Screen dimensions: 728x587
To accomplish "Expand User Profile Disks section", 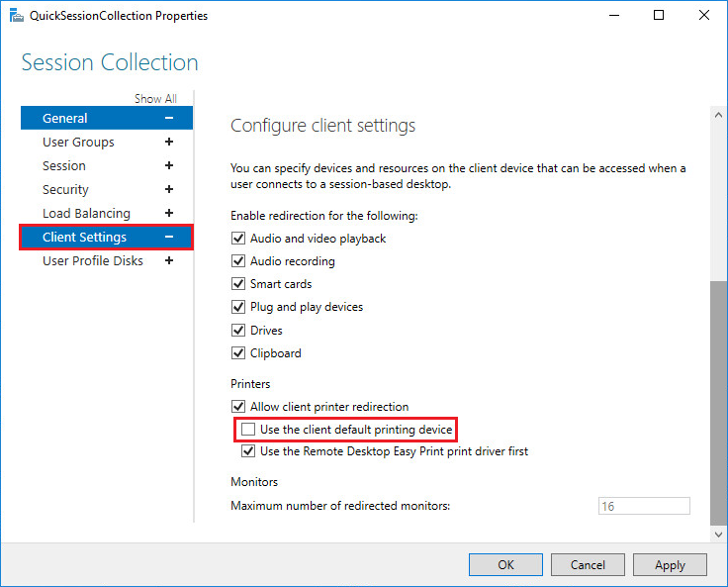I will point(169,261).
